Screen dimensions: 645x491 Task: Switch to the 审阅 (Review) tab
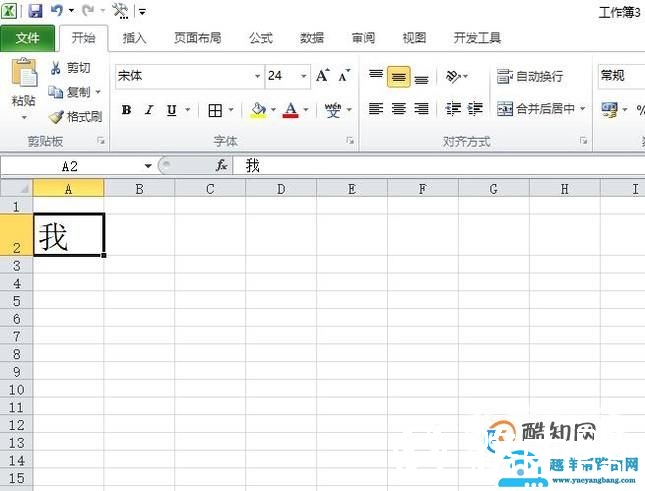(x=363, y=38)
